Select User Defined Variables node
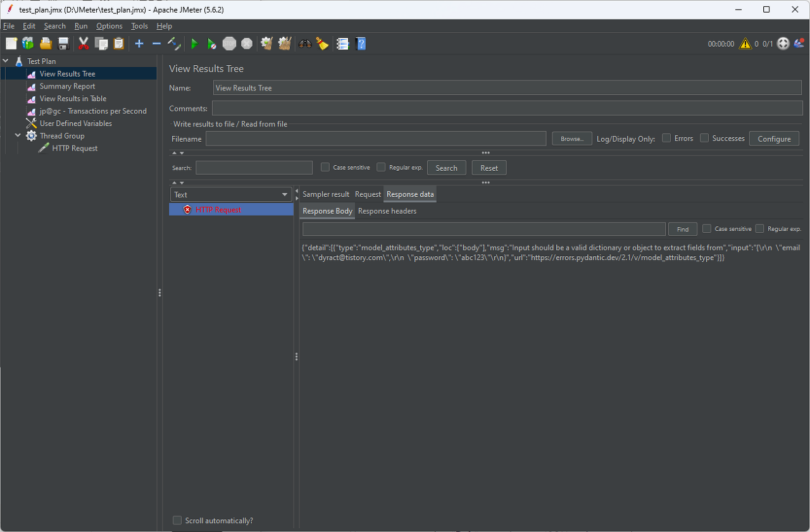This screenshot has width=810, height=532. (x=76, y=123)
